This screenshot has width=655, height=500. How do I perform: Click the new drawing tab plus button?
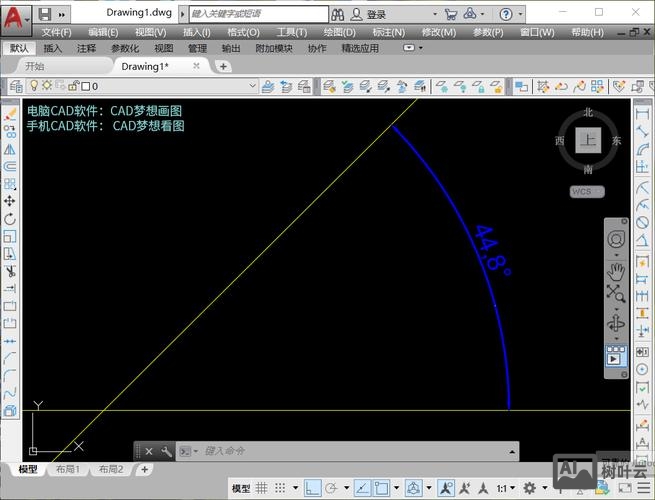[x=223, y=66]
